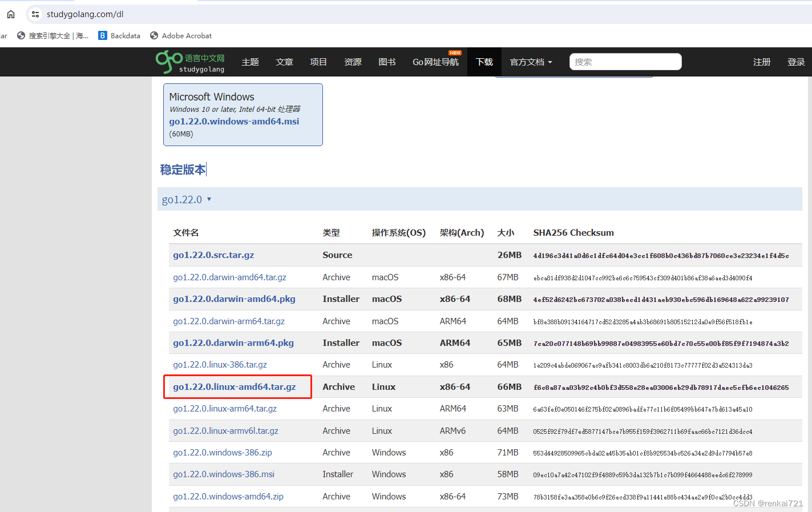Viewport: 812px width, 512px height.
Task: Open the Adobe Acrobat bookmark
Action: pos(181,35)
